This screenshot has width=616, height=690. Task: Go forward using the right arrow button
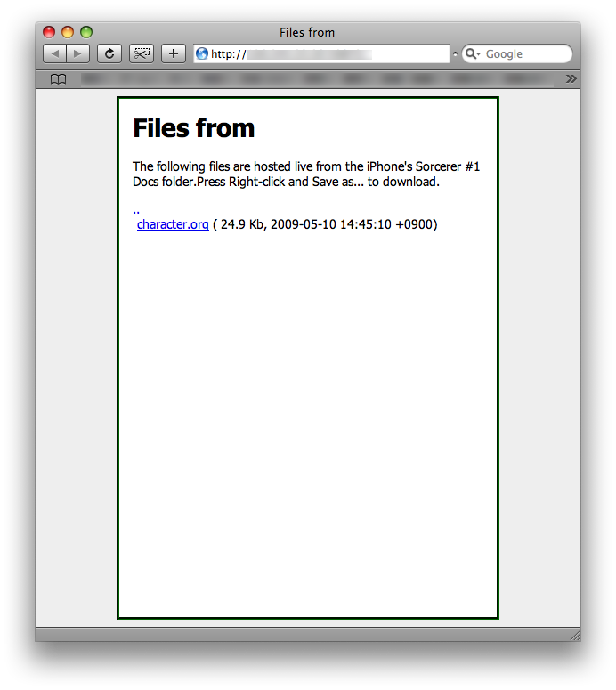[x=77, y=53]
